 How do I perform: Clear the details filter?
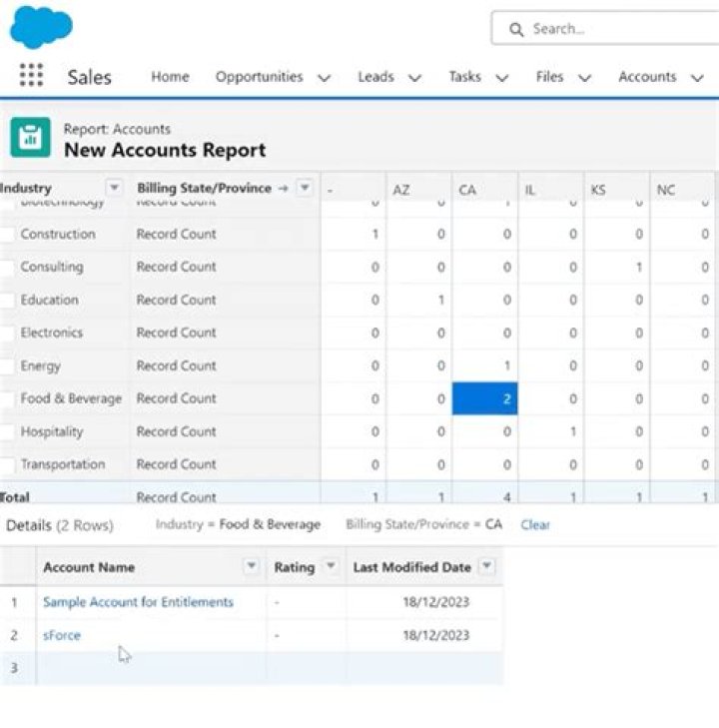(535, 524)
